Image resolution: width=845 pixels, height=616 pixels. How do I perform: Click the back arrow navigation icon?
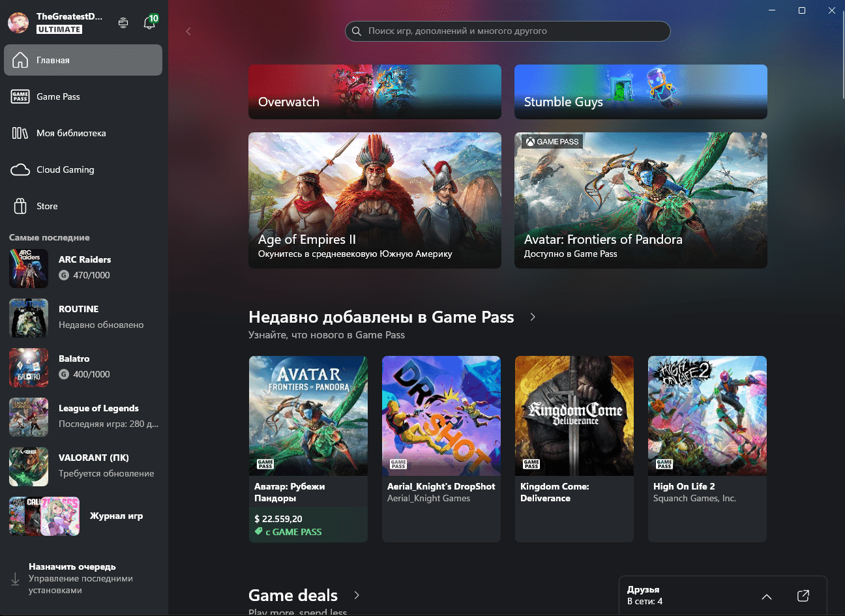(x=188, y=31)
